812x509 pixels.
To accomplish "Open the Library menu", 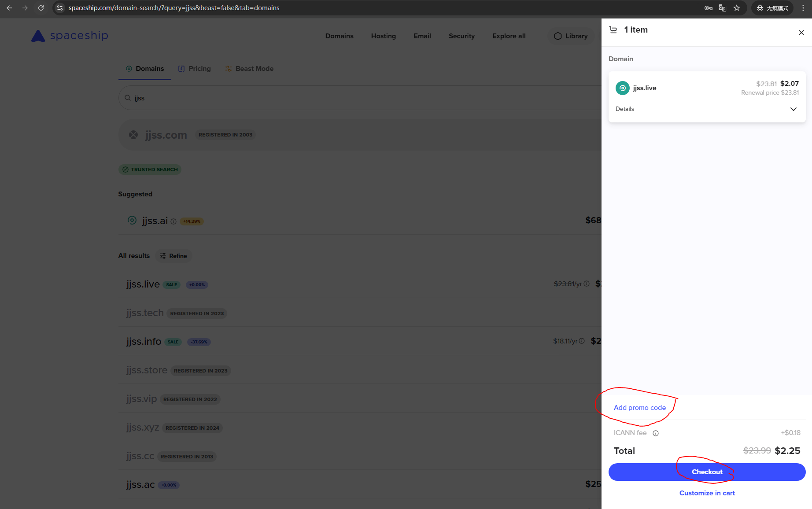I will (x=571, y=36).
